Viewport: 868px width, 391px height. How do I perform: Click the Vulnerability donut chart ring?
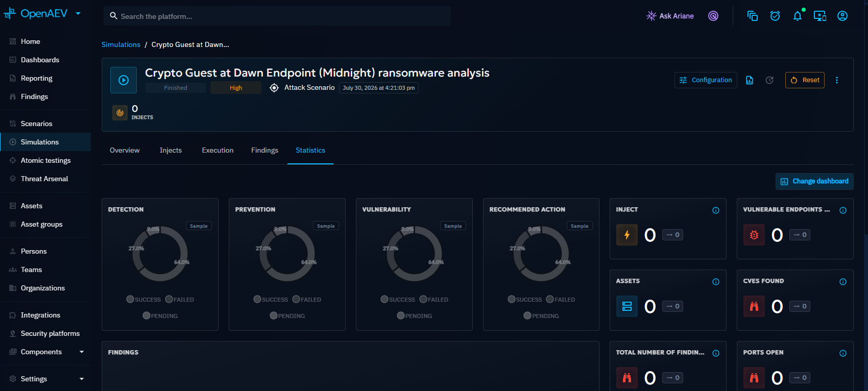(415, 279)
